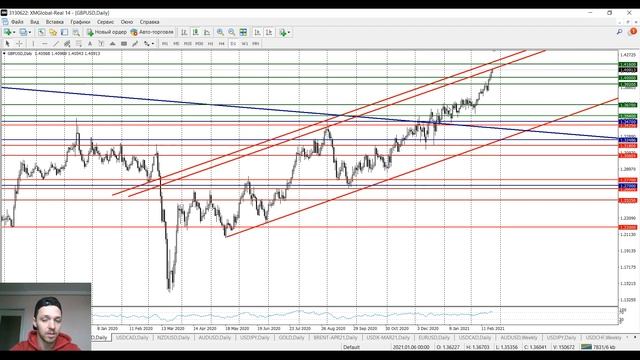This screenshot has width=640, height=360.
Task: Click the connection status bars icon
Action: (x=587, y=347)
